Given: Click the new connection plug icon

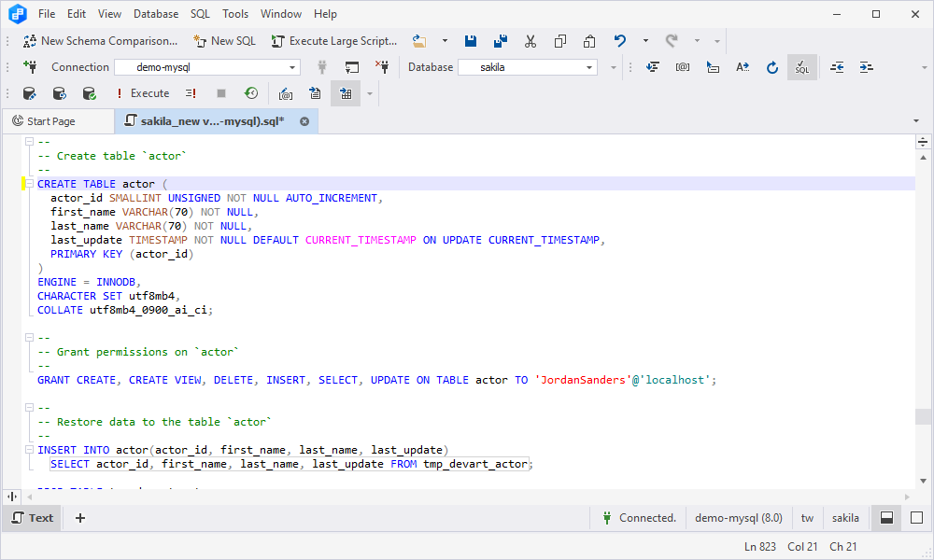Looking at the screenshot, I should (30, 66).
